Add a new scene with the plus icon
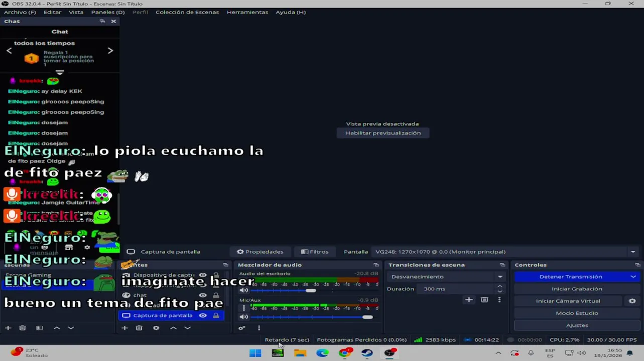 pos(8,328)
